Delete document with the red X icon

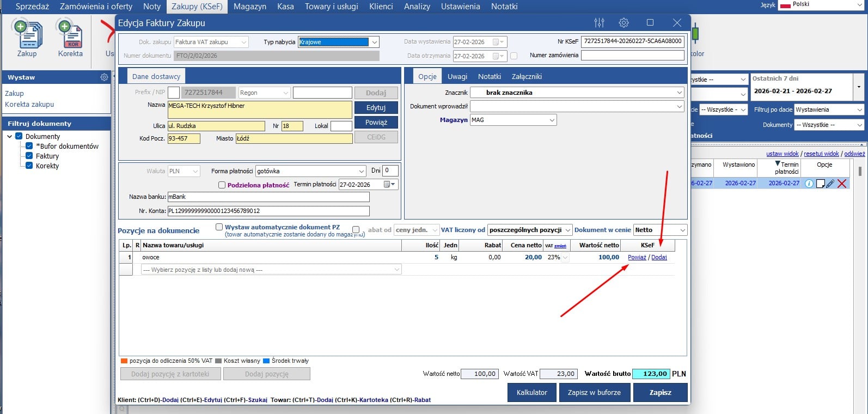842,184
